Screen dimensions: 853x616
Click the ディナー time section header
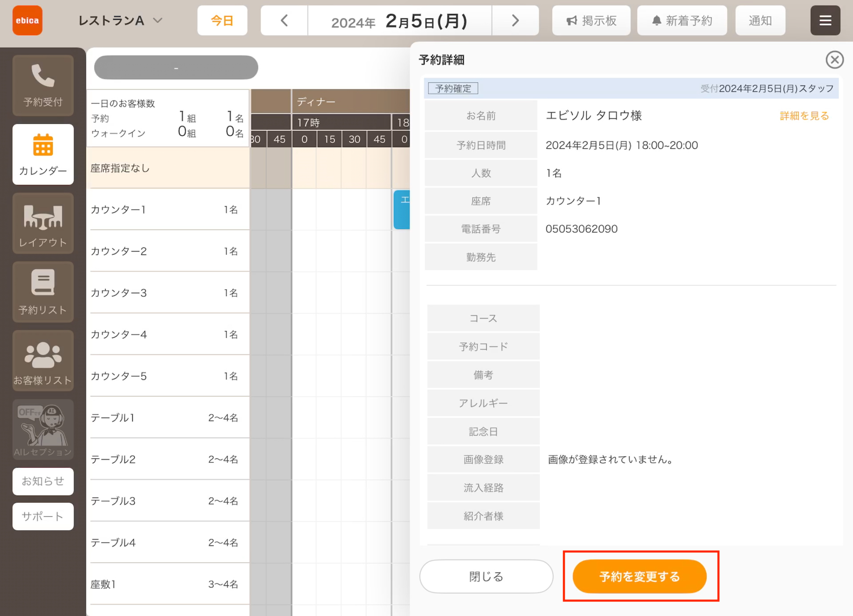point(351,102)
